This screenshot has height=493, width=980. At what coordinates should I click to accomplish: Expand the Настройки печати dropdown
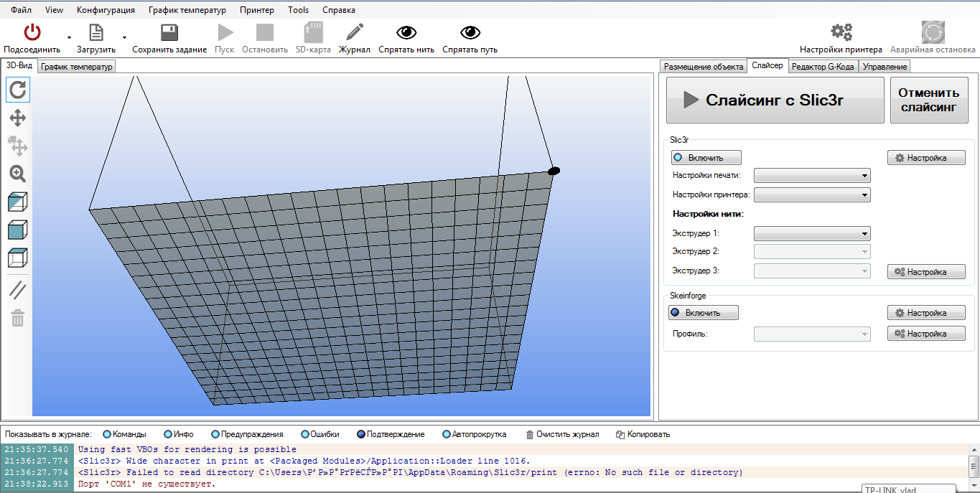(x=812, y=176)
